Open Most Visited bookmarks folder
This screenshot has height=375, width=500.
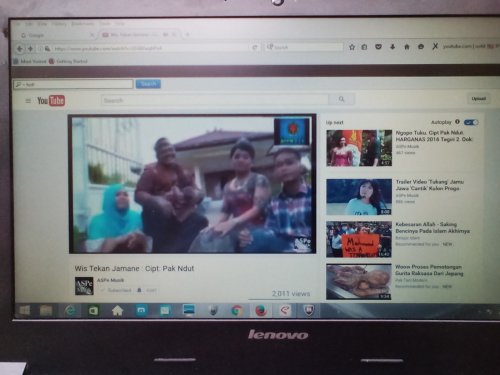pos(30,61)
